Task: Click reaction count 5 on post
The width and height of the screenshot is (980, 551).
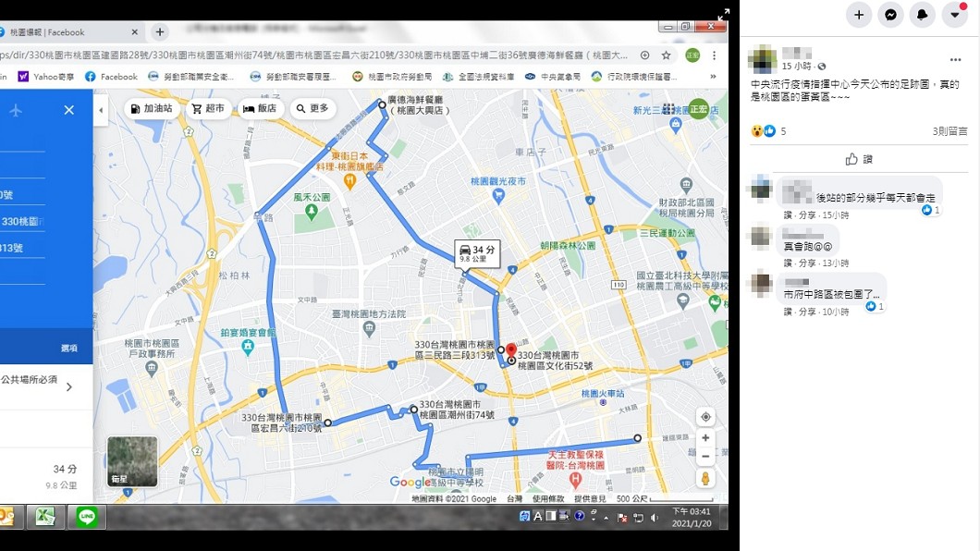Action: point(783,131)
